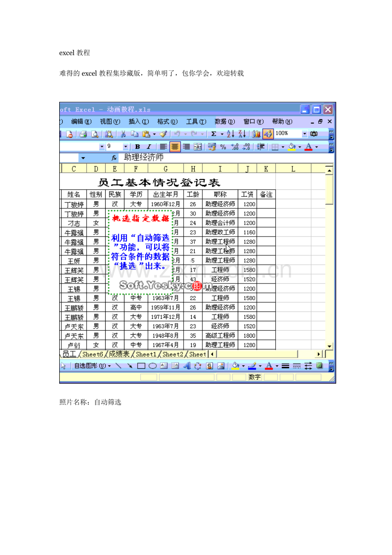
Task: Select the Oval drawing tool
Action: (x=153, y=365)
